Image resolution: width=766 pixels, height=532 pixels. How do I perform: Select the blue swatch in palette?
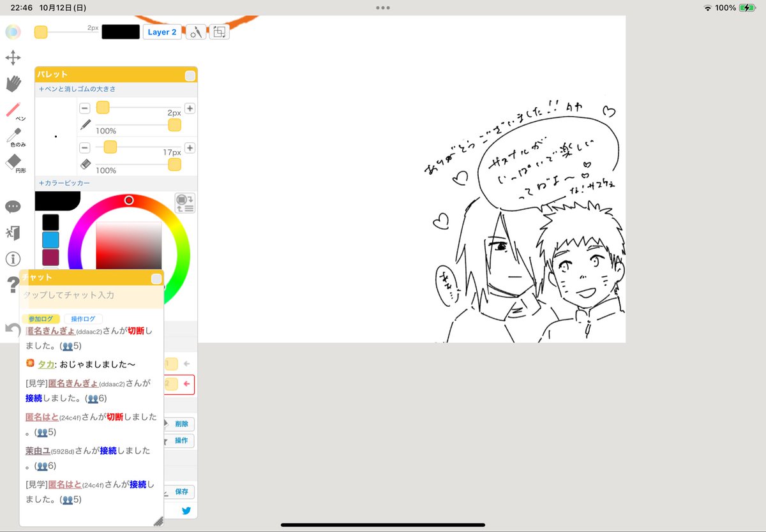pyautogui.click(x=50, y=240)
